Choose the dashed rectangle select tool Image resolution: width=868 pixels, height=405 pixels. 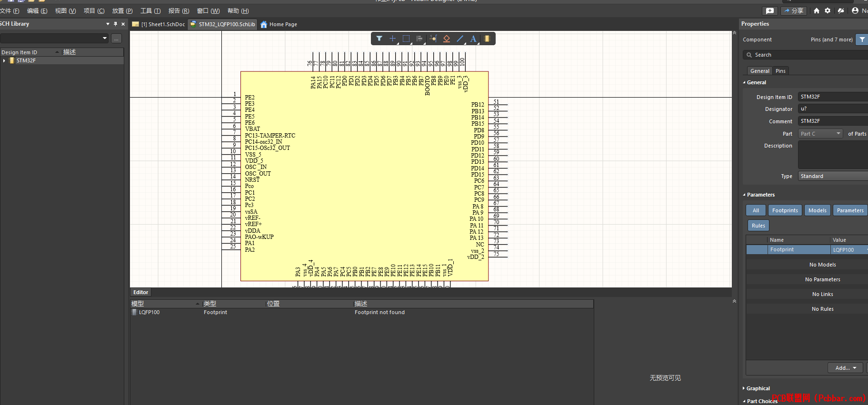coord(406,39)
